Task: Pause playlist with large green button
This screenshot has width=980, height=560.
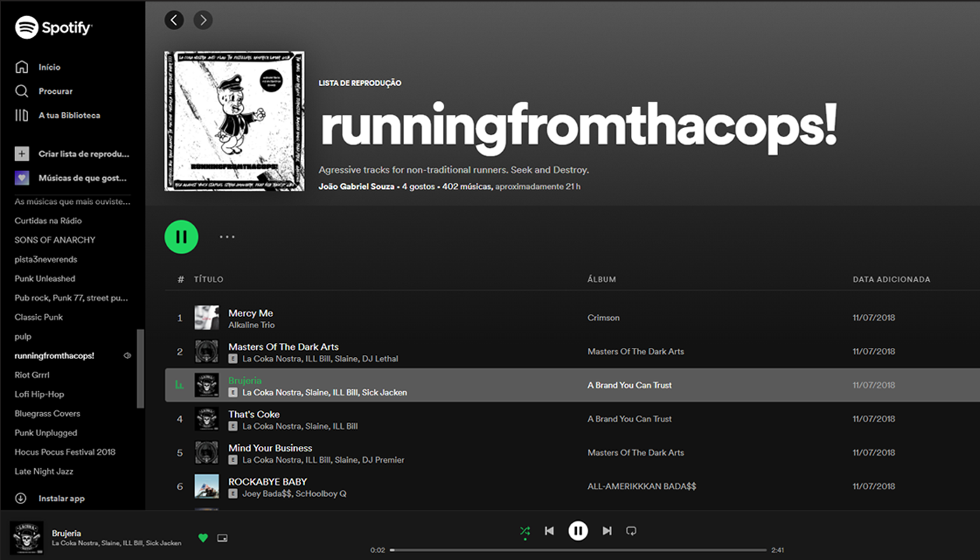Action: [181, 237]
